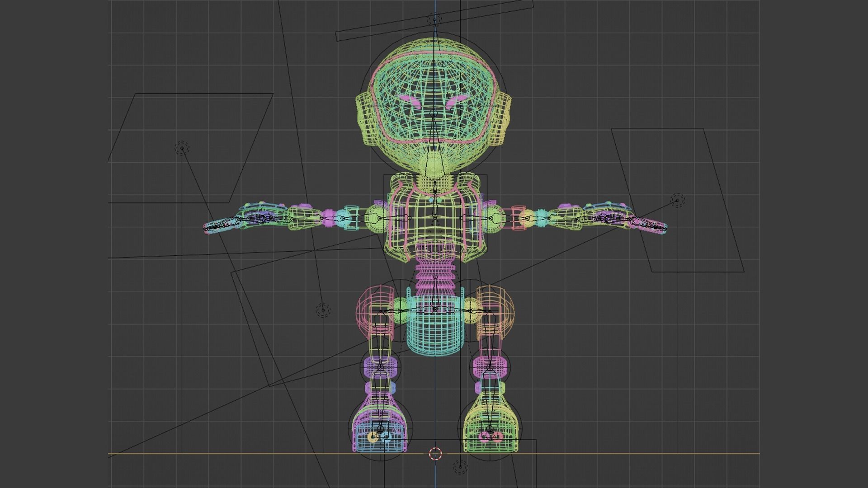Select the screen-right pink knee joint
This screenshot has width=868, height=488.
[x=490, y=367]
